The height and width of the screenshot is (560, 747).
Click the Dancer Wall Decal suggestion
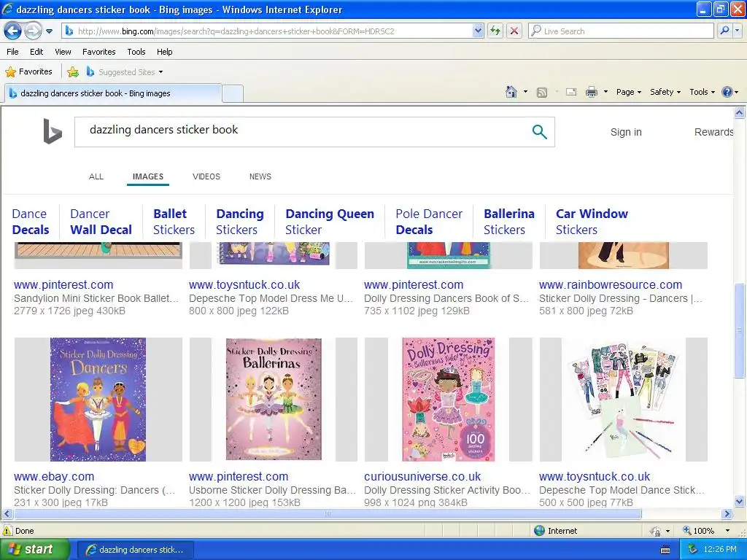click(x=101, y=222)
